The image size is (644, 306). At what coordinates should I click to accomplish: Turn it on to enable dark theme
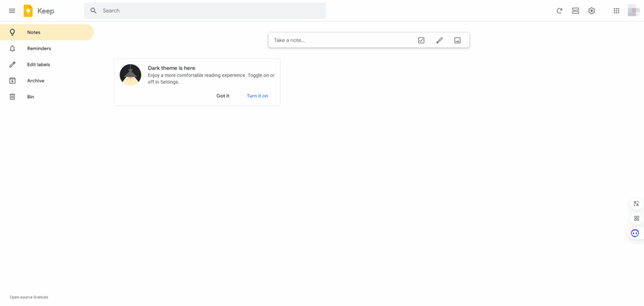click(x=257, y=96)
